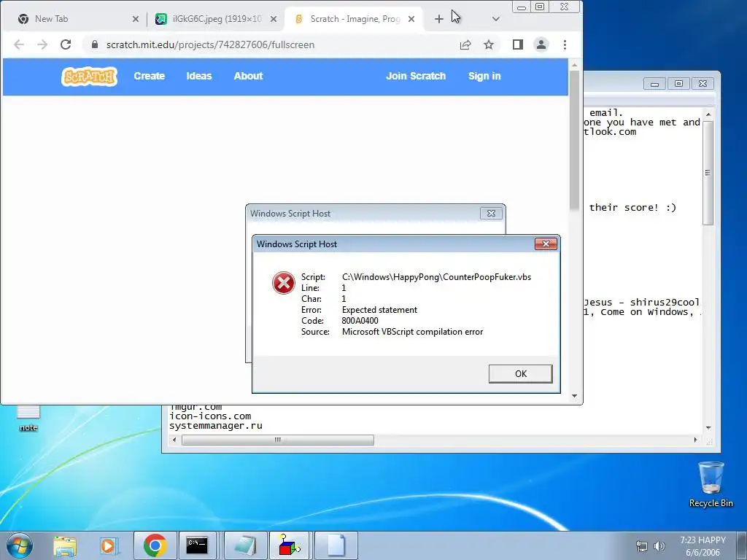Click the colored blocks taskbar icon
The image size is (747, 560).
[x=290, y=545]
